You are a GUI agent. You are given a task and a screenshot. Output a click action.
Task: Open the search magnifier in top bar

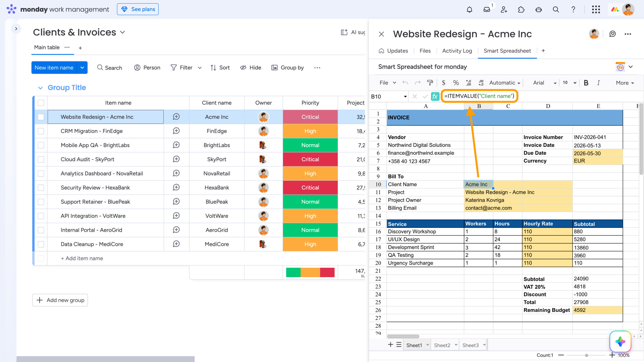click(556, 10)
